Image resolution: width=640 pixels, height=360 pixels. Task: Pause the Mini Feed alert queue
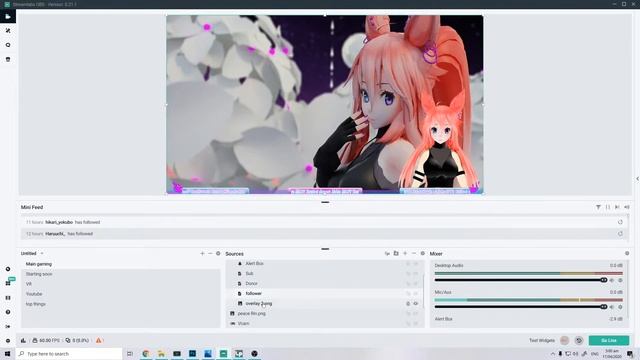tap(608, 207)
